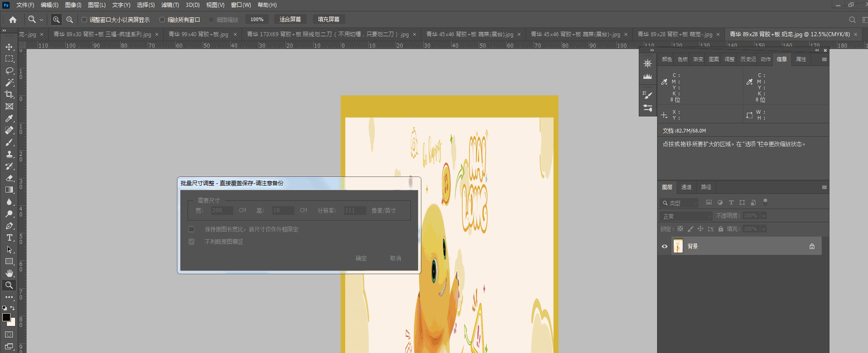The image size is (868, 353).
Task: Filter layers by type layers (T icon)
Action: (x=731, y=202)
